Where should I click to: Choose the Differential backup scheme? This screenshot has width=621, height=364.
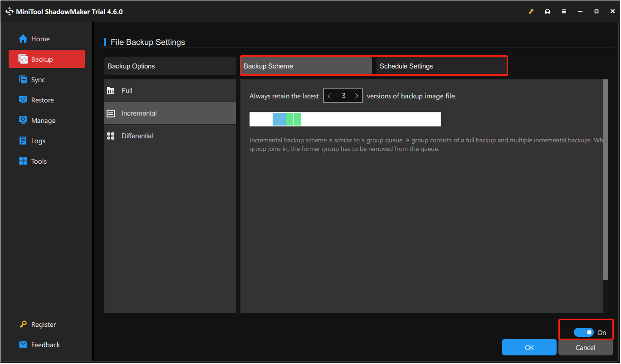point(170,136)
